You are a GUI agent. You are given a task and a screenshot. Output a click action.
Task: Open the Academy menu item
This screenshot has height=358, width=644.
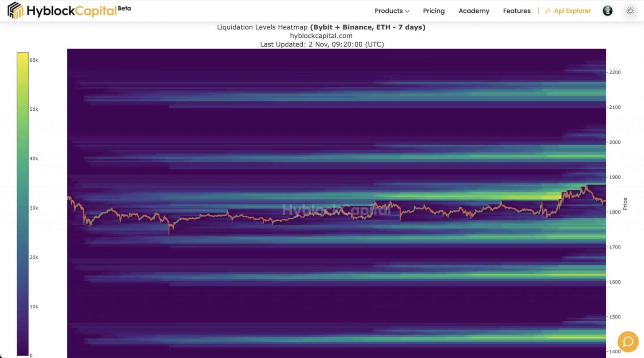474,11
